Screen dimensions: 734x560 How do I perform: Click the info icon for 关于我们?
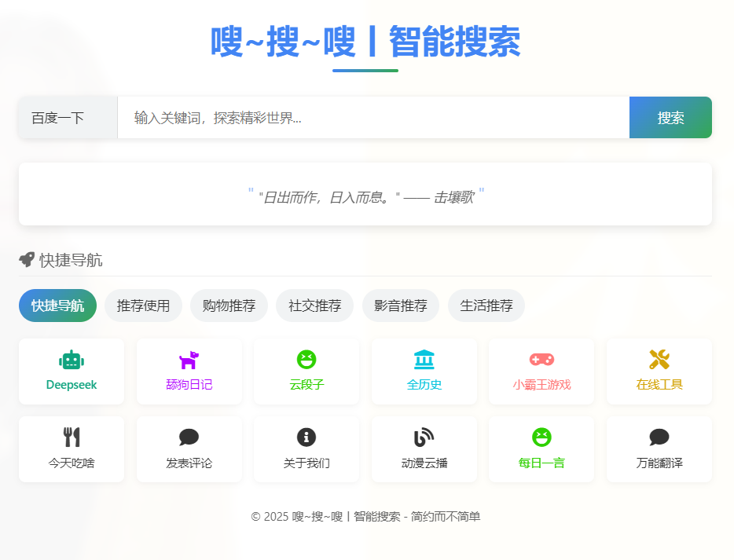pyautogui.click(x=306, y=437)
